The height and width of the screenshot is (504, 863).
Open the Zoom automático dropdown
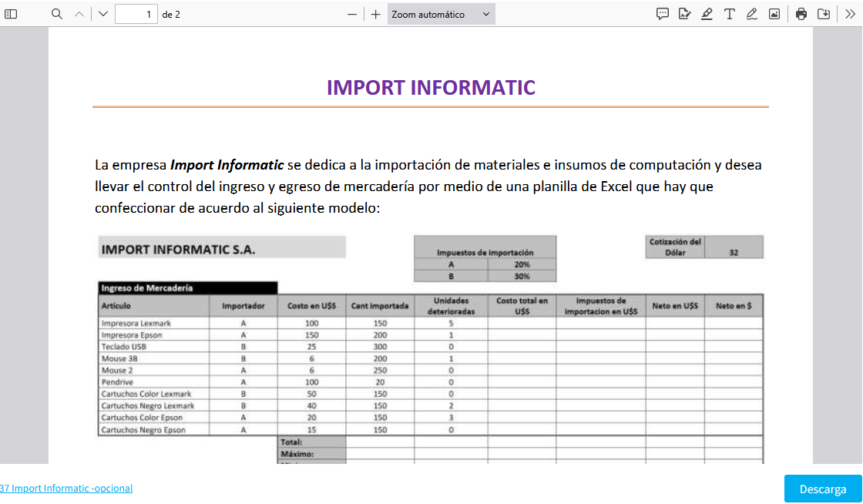(441, 14)
